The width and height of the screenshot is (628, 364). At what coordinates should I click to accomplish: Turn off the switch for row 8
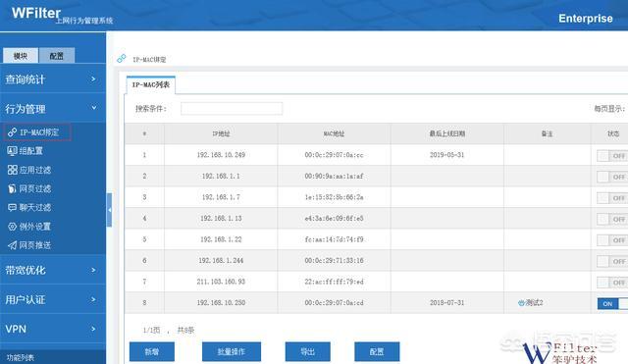tap(612, 303)
